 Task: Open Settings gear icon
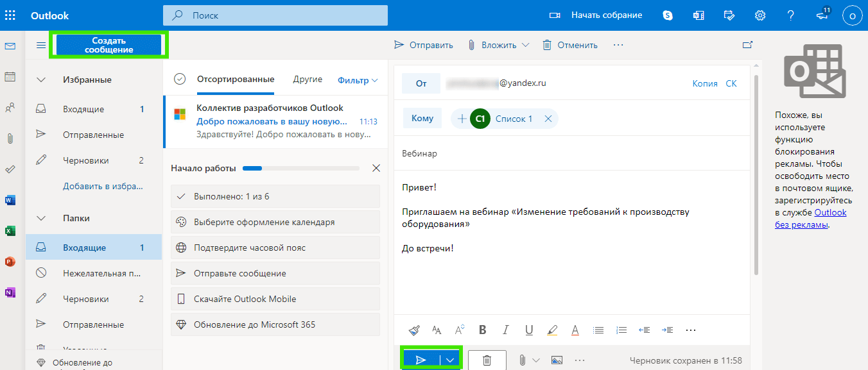point(760,15)
